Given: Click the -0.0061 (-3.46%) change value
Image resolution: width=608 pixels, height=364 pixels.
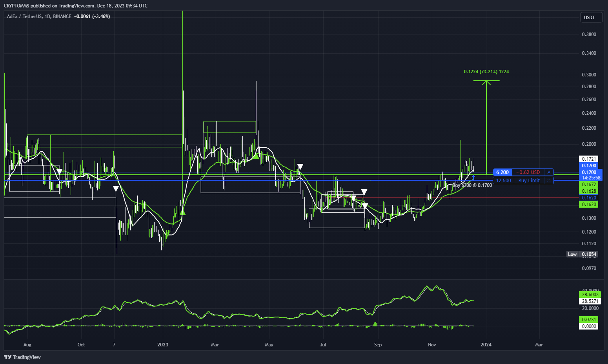Looking at the screenshot, I should click(x=92, y=16).
